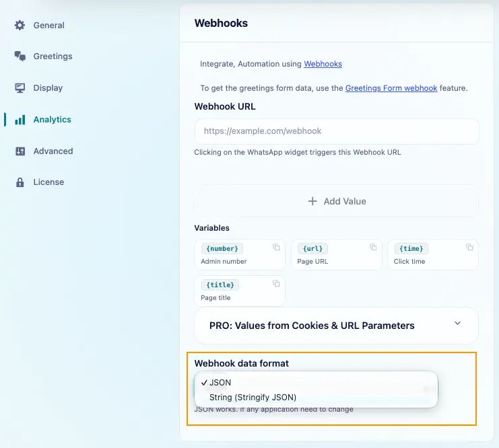Open the Display monitor icon
This screenshot has height=448, width=499.
[x=20, y=87]
